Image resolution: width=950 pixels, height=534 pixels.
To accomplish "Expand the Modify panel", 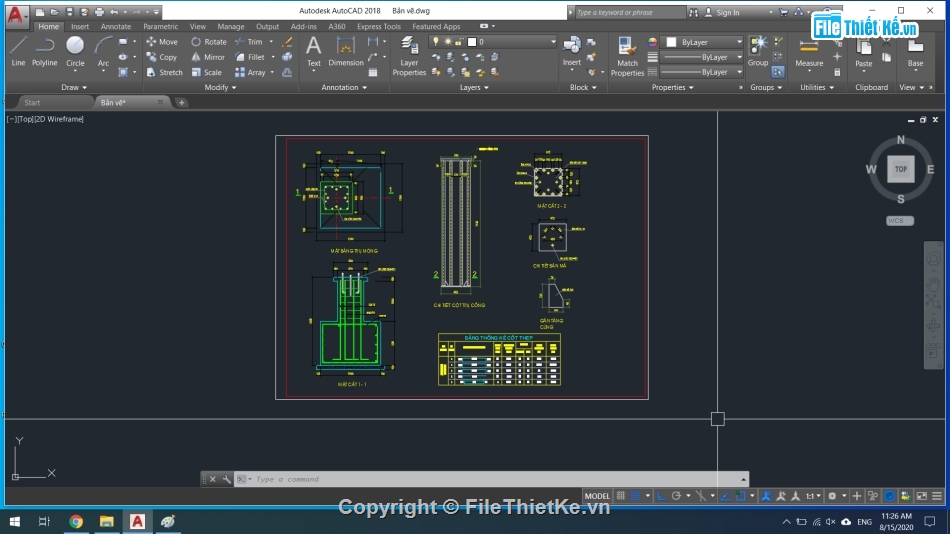I will (221, 87).
